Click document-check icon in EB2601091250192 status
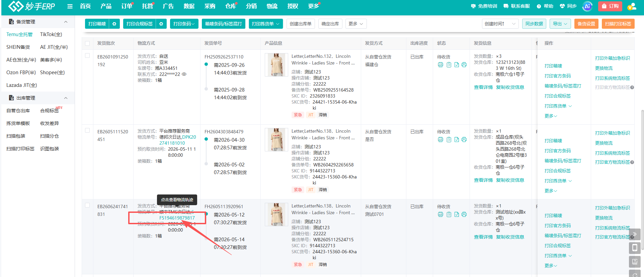Image resolution: width=644 pixels, height=277 pixels. coord(457,65)
